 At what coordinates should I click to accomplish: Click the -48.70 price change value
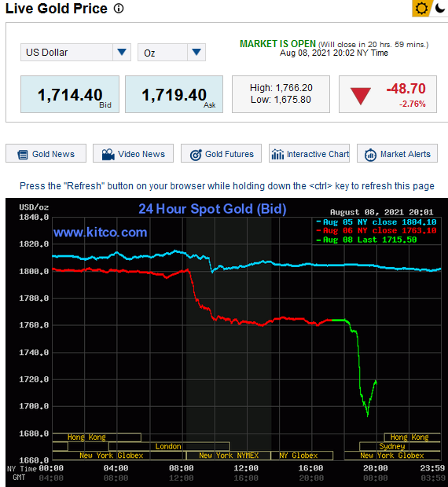pos(406,89)
